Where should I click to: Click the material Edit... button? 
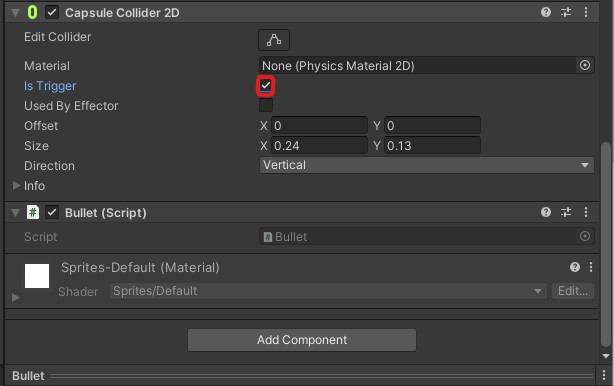(573, 291)
